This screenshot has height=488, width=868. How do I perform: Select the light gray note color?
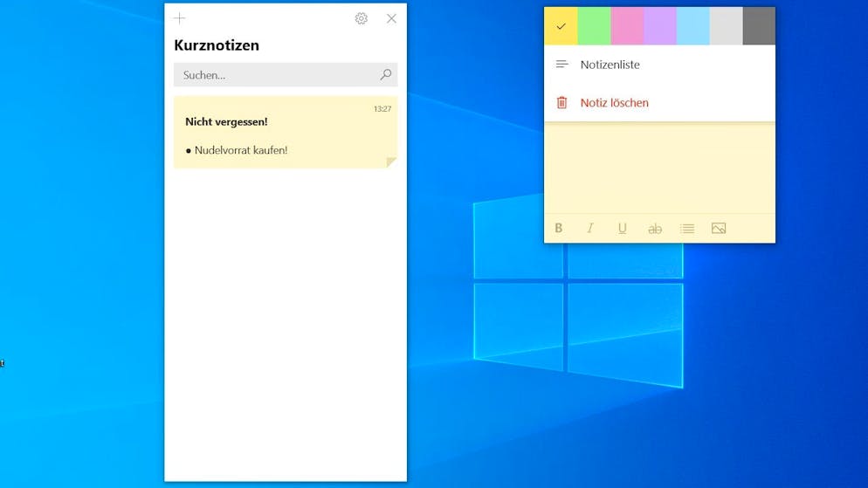[x=726, y=26]
